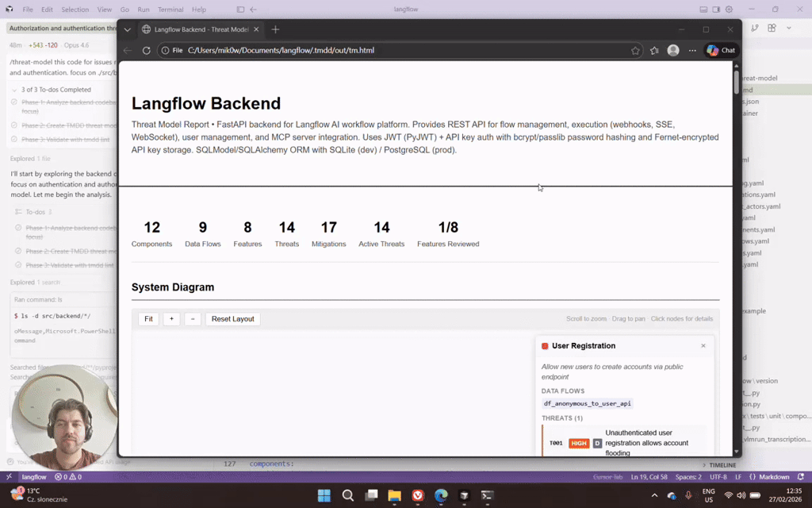Screen dimensions: 812x508
Task: Open extensions blocks icon in Cursor
Action: 772,28
